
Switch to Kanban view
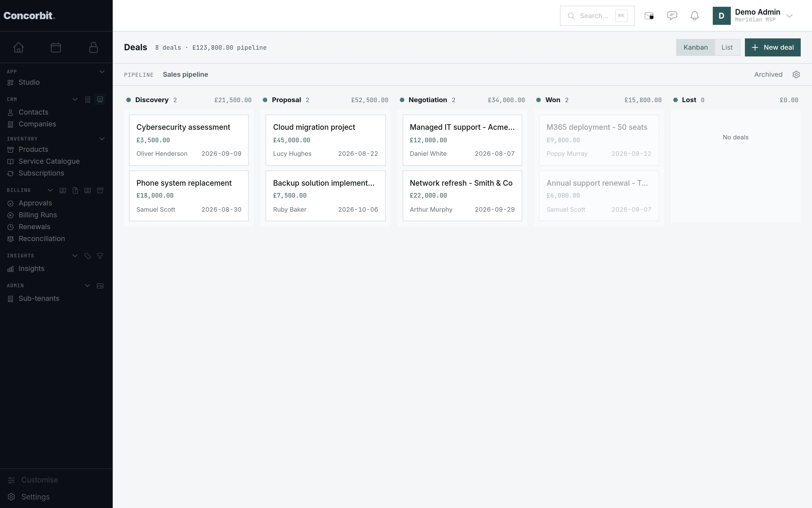click(696, 47)
